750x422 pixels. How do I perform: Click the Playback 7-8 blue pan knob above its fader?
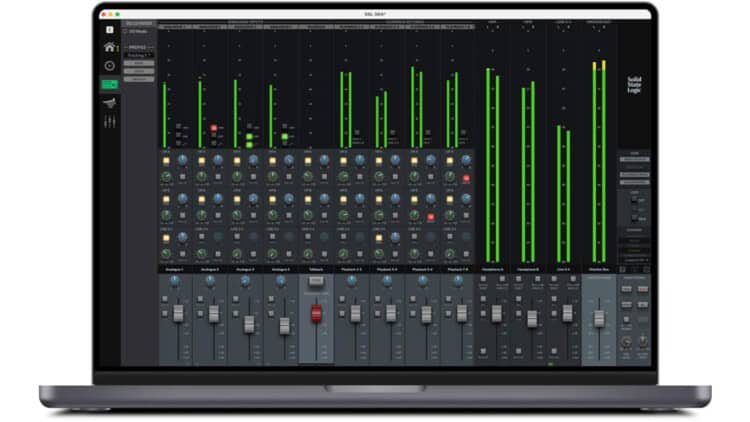click(458, 281)
